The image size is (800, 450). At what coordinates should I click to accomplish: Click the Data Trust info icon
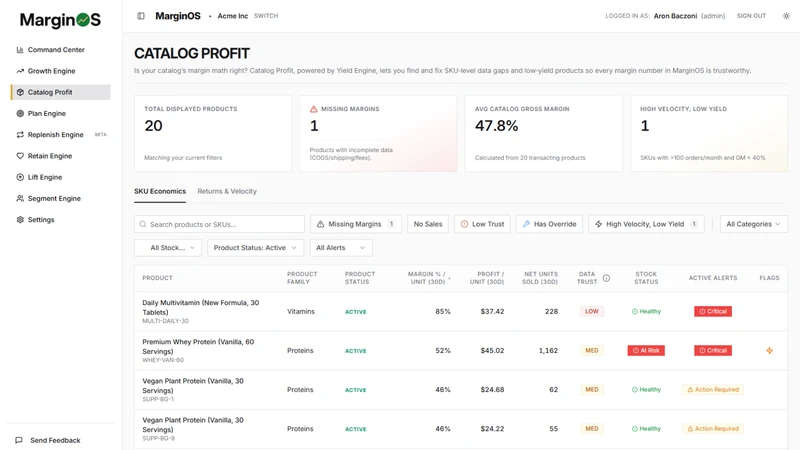click(606, 278)
